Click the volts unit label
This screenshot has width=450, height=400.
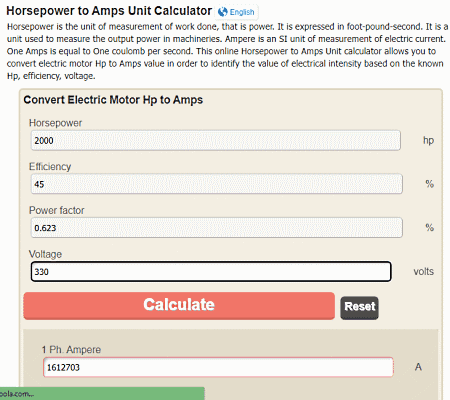(424, 272)
